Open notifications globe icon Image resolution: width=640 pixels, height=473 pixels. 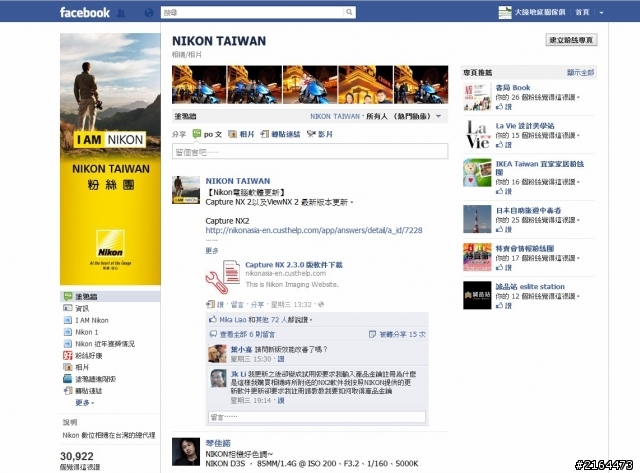149,13
